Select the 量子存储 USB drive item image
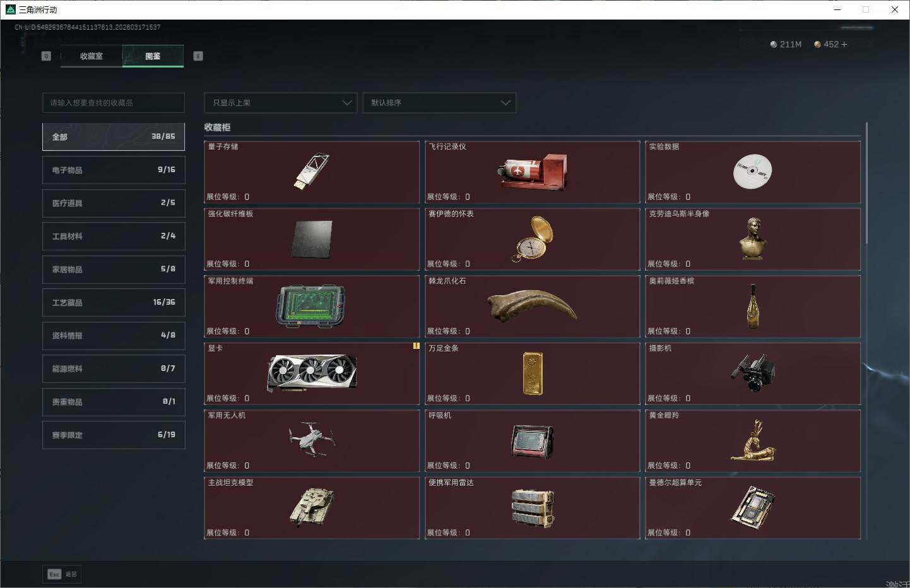Image resolution: width=910 pixels, height=588 pixels. click(311, 171)
